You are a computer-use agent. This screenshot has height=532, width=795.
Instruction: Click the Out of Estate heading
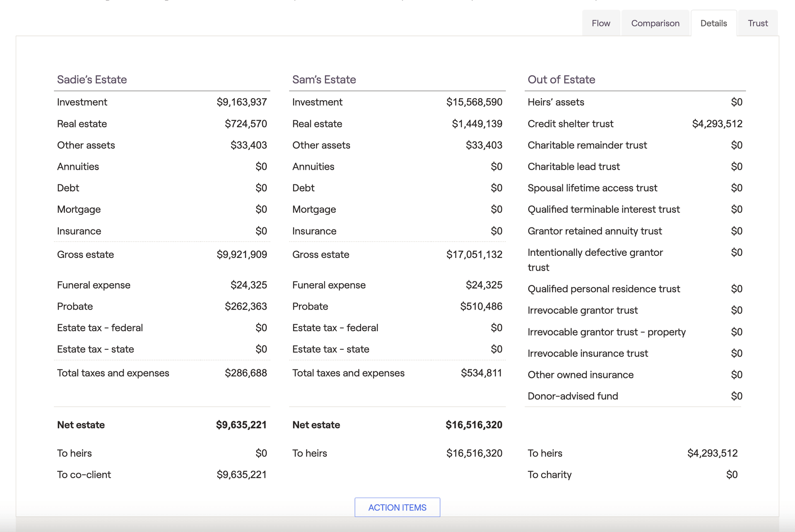click(561, 79)
